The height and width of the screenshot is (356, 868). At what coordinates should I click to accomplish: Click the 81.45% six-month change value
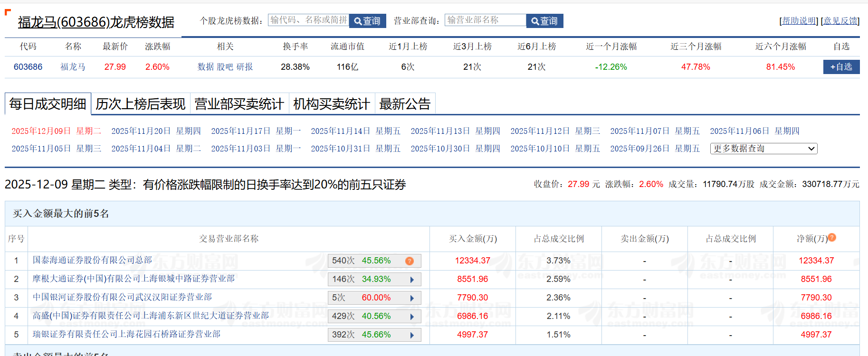781,67
